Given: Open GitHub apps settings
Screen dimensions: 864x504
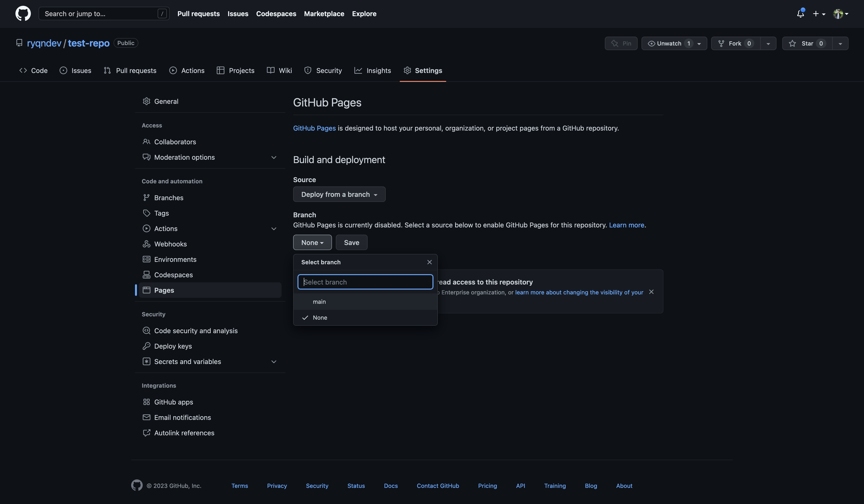Looking at the screenshot, I should [210, 402].
